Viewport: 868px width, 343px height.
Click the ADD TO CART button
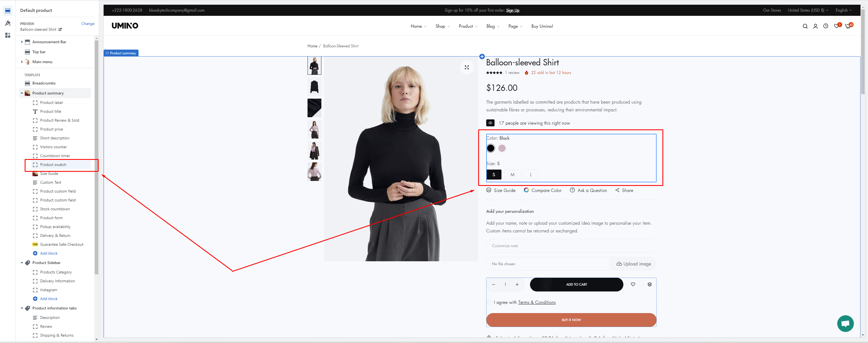576,284
